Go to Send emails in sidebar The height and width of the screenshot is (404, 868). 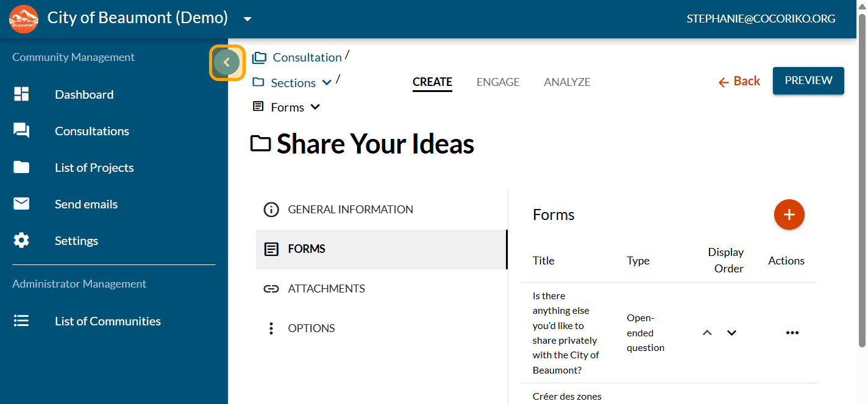[x=86, y=204]
